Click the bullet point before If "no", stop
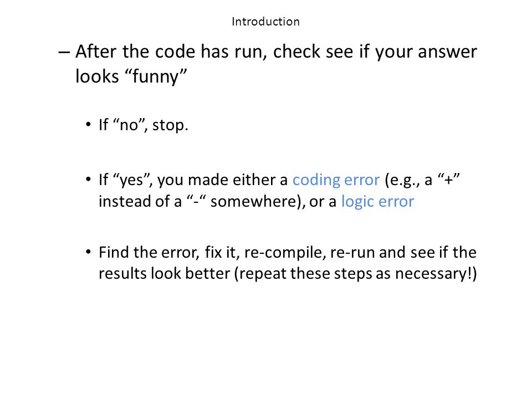This screenshot has height=399, width=532. 89,125
